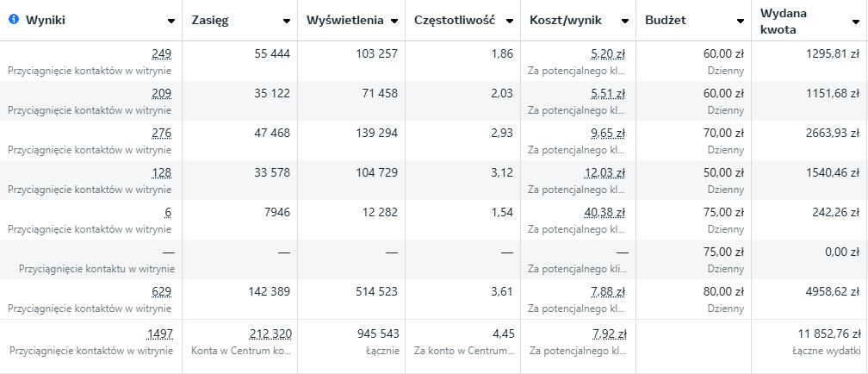Click the 1497 total results link
868x374 pixels.
click(x=158, y=333)
